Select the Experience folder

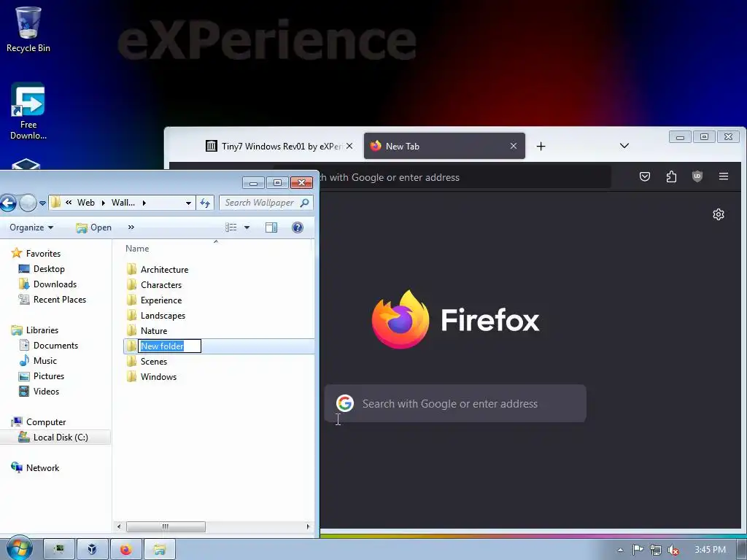[160, 300]
